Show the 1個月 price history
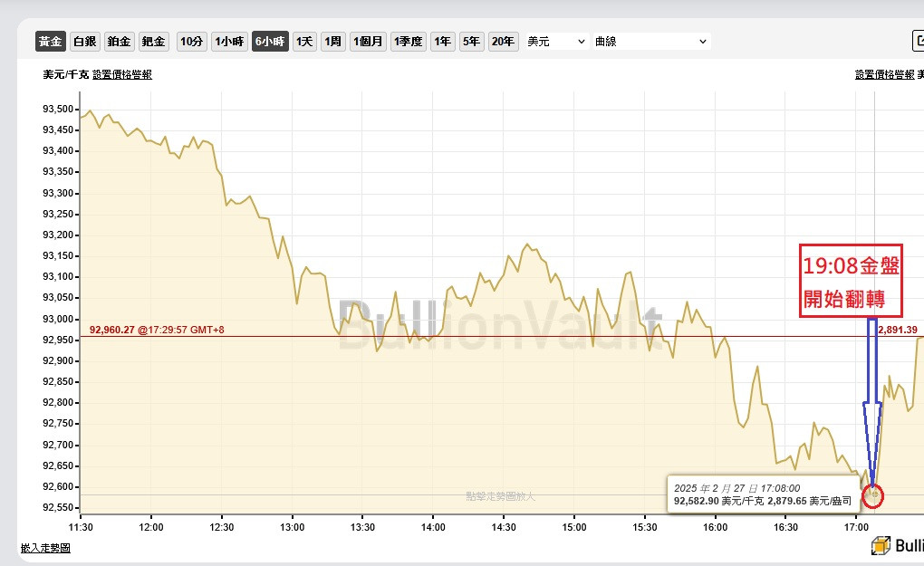Viewport: 924px width, 566px height. [x=368, y=42]
